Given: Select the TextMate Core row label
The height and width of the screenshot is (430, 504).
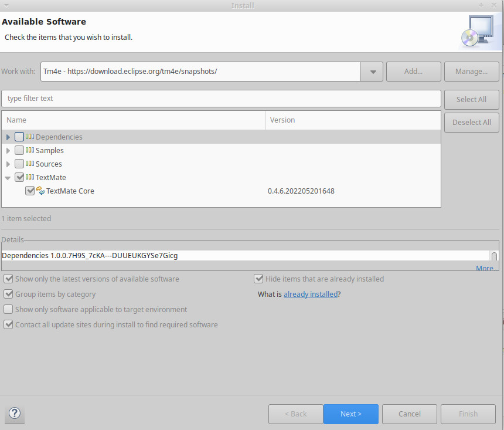Looking at the screenshot, I should tap(70, 191).
